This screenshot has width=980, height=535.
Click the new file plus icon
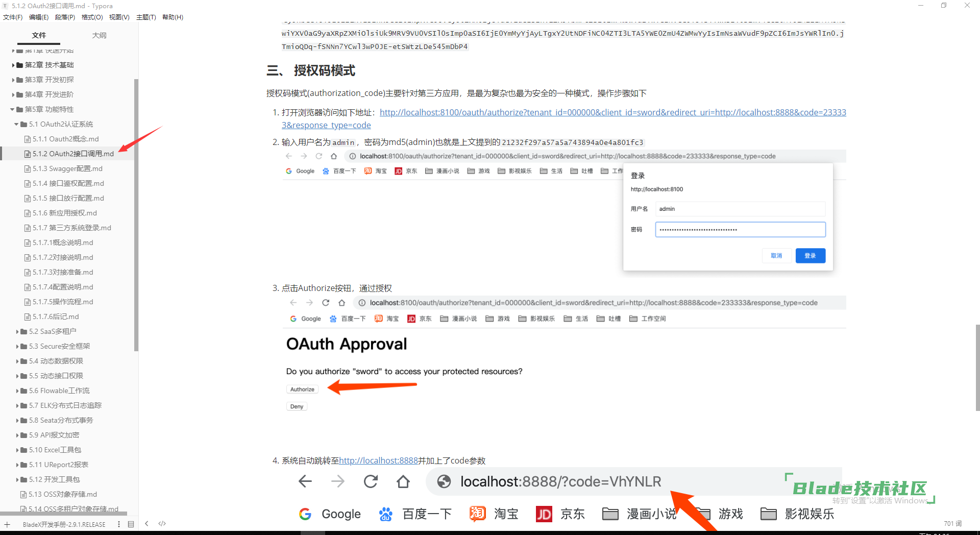tap(7, 524)
